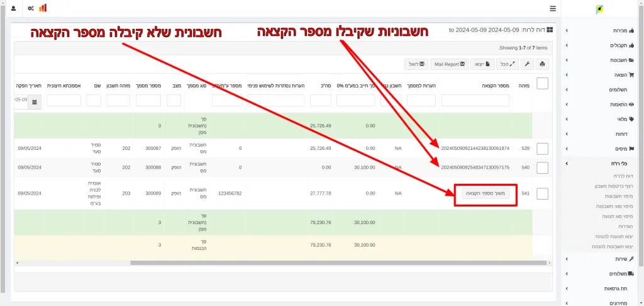This screenshot has width=644, height=306.
Task: Open מיפוי סוגי חשבונות submenu item
Action: (614, 206)
